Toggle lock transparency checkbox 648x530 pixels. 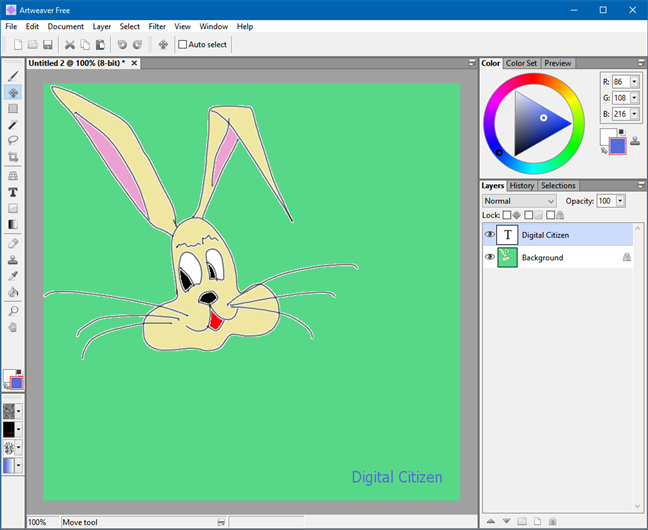(x=529, y=215)
